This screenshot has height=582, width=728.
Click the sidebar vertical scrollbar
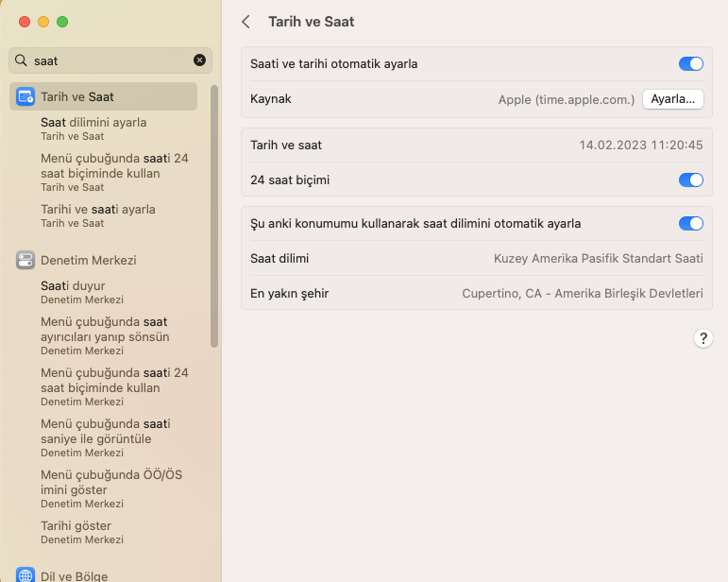click(x=214, y=217)
